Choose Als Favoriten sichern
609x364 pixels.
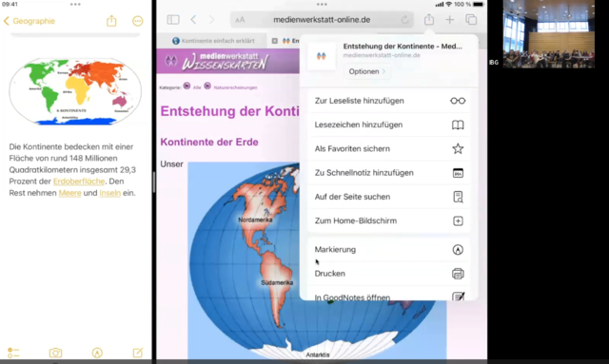point(388,149)
